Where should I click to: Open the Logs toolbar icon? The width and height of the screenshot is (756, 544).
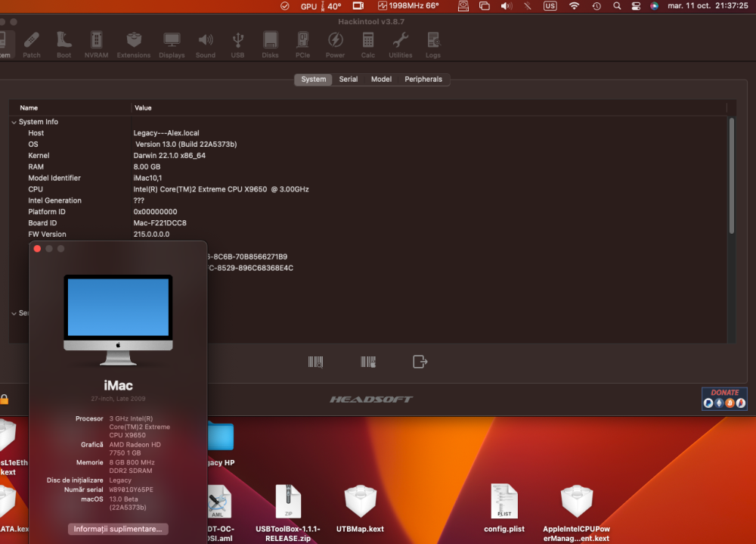point(433,45)
